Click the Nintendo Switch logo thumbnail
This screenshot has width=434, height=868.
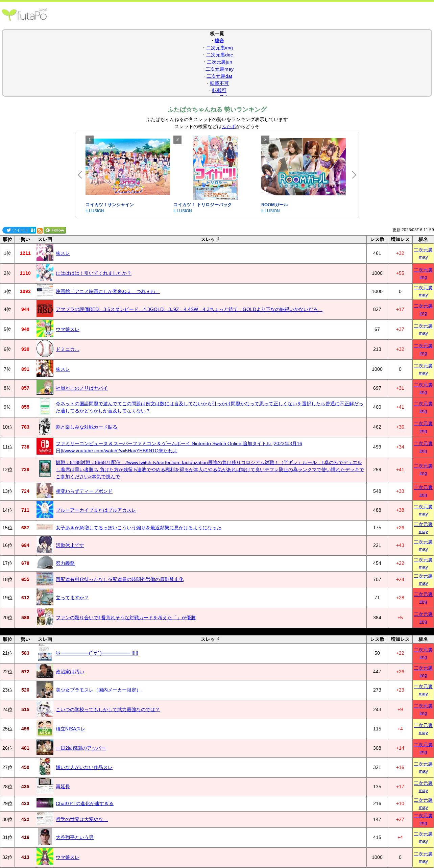(45, 447)
